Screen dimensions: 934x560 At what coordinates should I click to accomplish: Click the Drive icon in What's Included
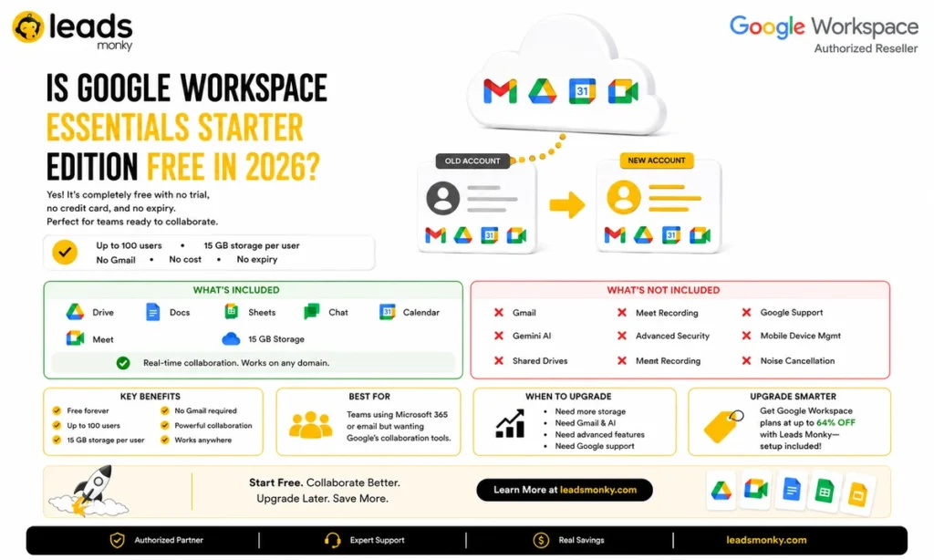[x=75, y=312]
